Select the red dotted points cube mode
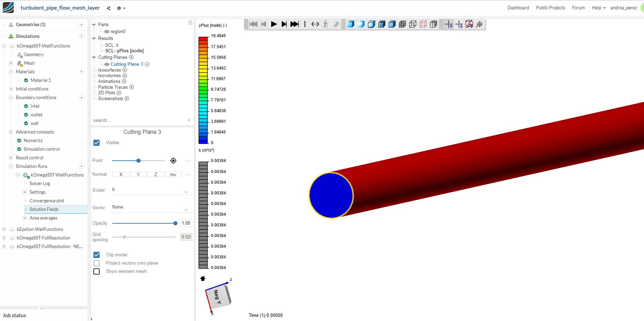The image size is (644, 321). pos(423,24)
